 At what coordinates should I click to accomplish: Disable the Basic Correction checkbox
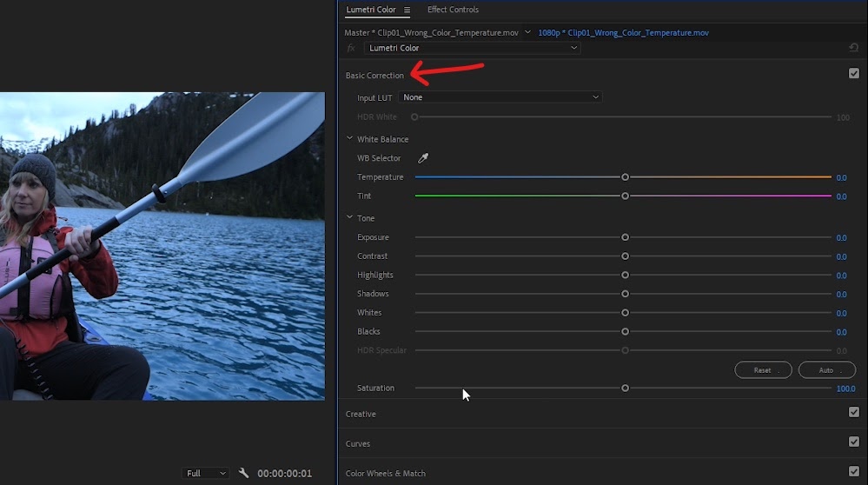853,73
